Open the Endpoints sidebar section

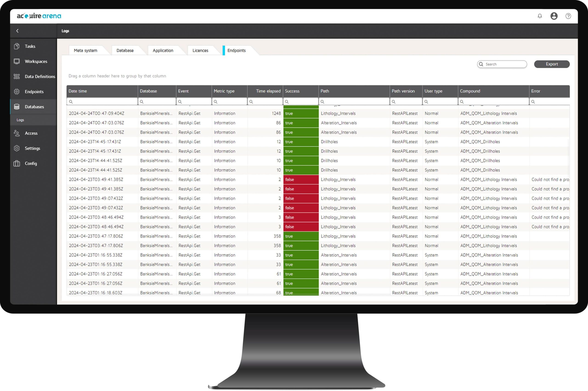(x=34, y=91)
